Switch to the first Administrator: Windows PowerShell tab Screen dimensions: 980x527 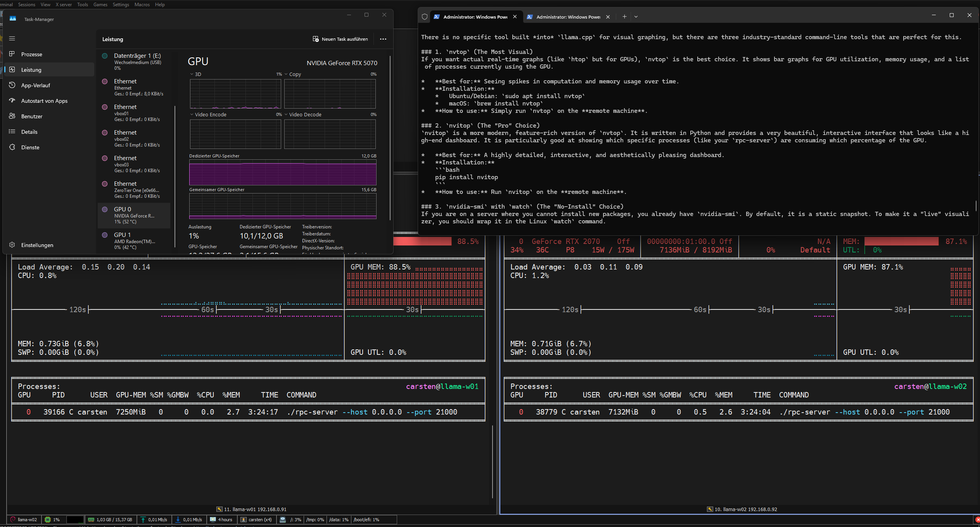click(x=475, y=17)
